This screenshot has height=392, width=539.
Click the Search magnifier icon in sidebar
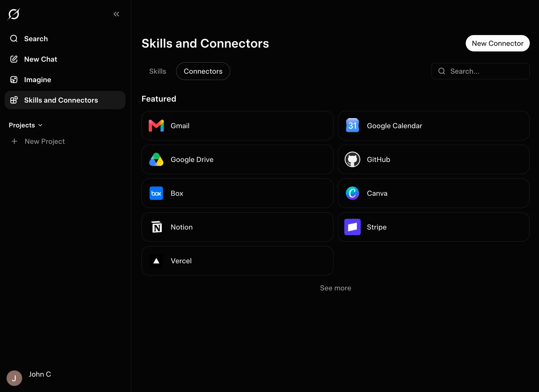click(14, 39)
